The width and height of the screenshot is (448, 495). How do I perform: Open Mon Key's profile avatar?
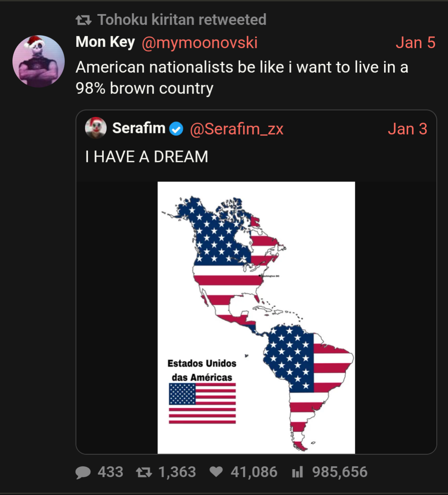[39, 61]
